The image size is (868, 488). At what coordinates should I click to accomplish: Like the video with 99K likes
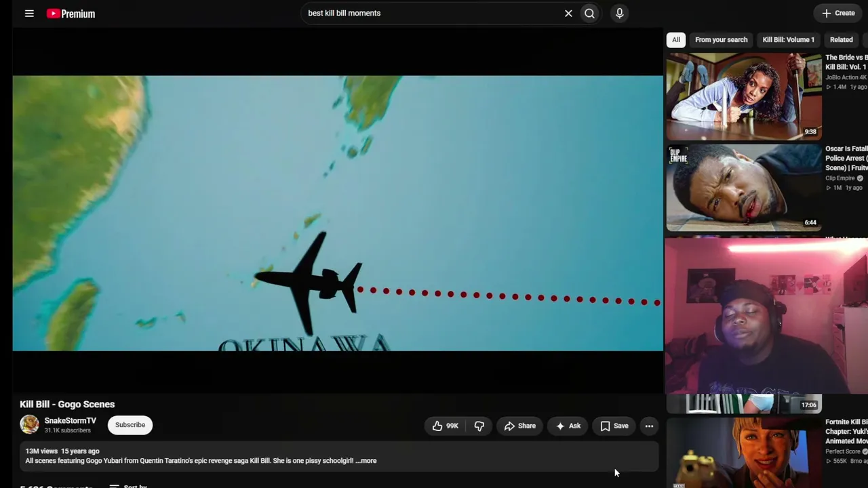click(445, 426)
